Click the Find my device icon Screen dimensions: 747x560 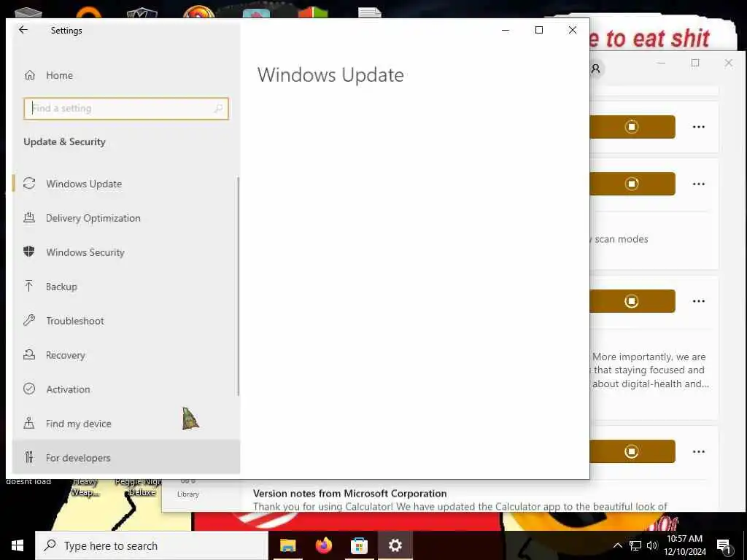(29, 423)
